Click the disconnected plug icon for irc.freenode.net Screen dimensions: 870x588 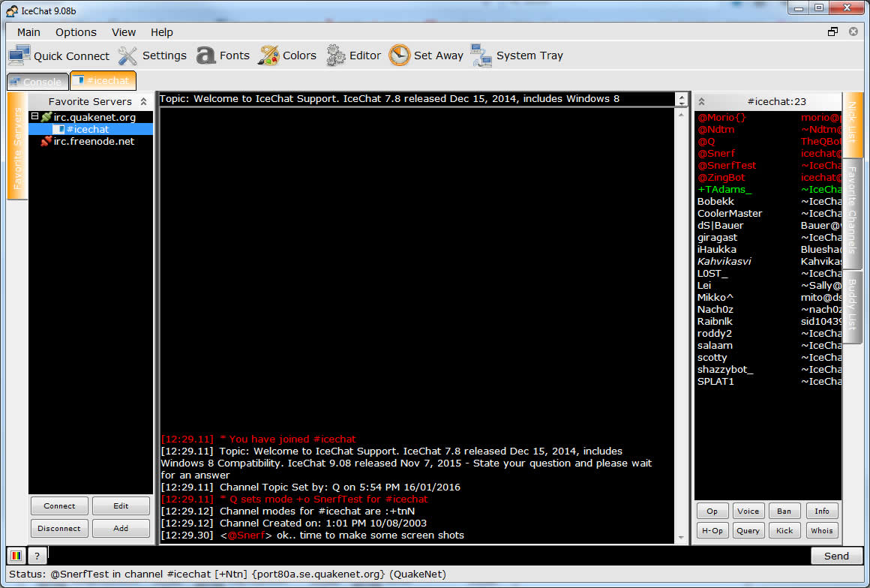click(46, 141)
